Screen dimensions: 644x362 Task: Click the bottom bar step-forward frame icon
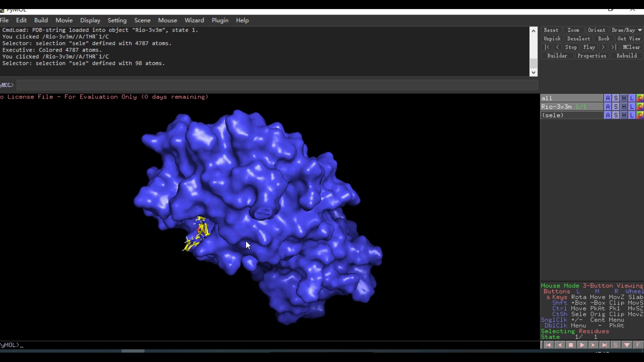593,345
